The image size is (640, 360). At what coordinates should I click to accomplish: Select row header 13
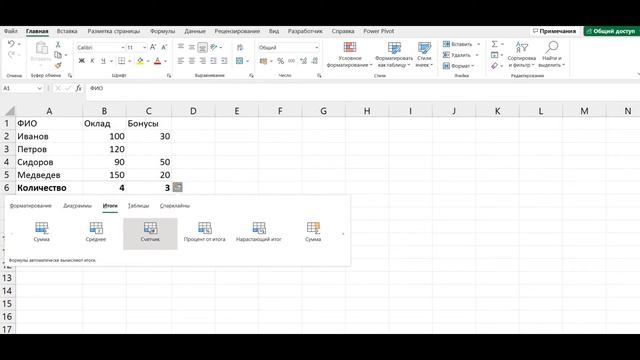click(x=7, y=278)
